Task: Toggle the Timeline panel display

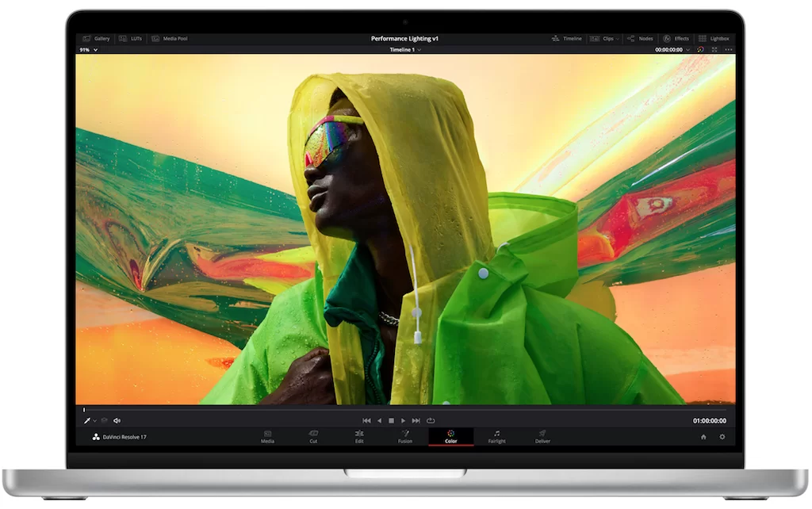Action: point(567,38)
